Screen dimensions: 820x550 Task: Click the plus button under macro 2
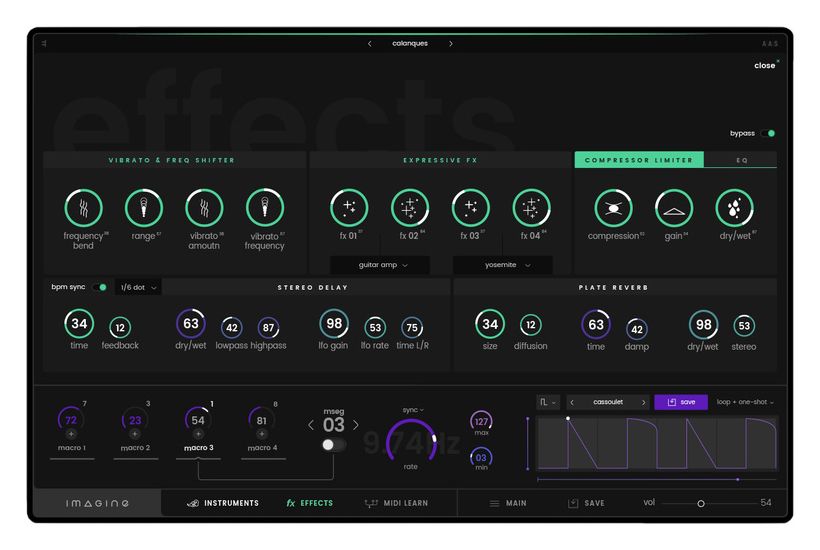[x=135, y=434]
